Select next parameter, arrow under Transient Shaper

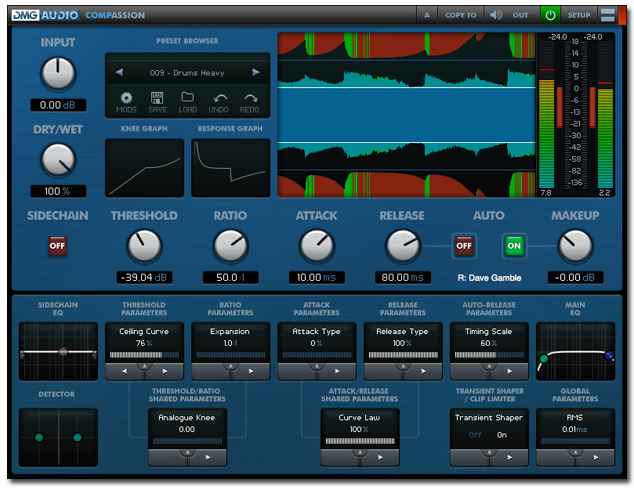(x=509, y=457)
